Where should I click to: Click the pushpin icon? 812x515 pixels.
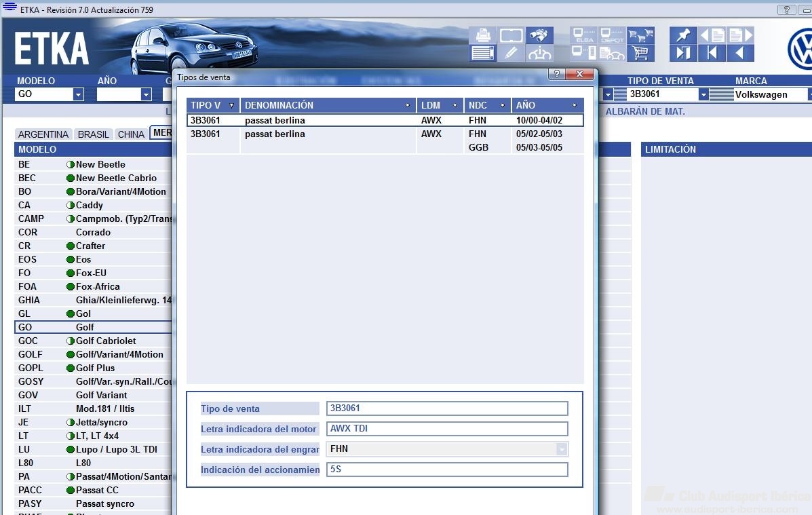[x=683, y=35]
